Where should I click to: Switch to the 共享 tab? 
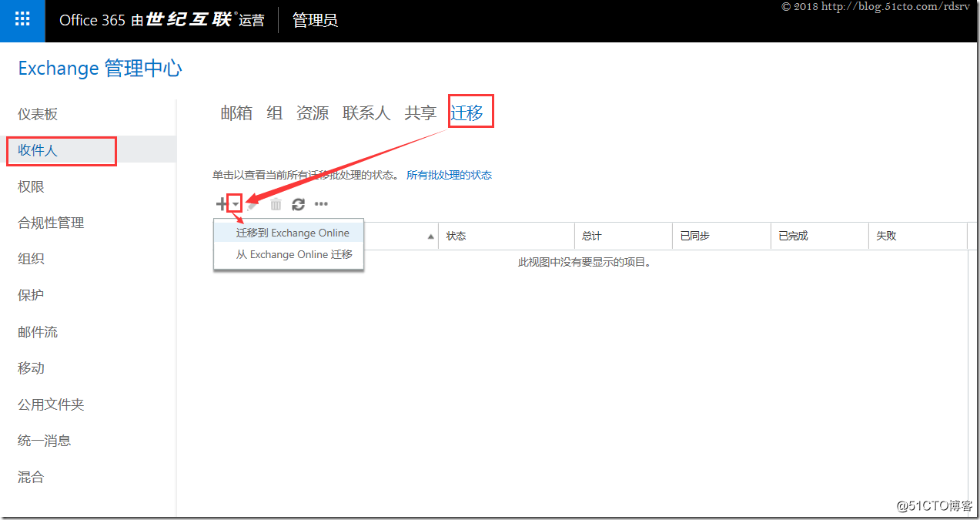420,113
